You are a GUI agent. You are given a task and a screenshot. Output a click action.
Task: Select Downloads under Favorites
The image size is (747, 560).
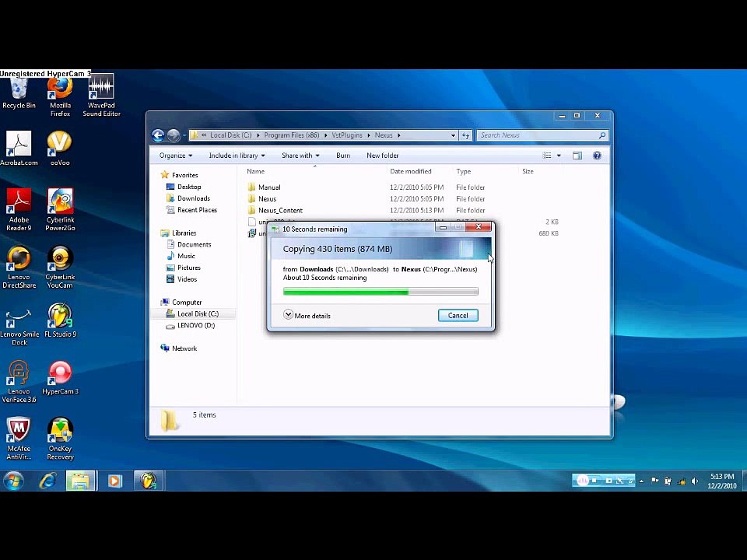(188, 198)
